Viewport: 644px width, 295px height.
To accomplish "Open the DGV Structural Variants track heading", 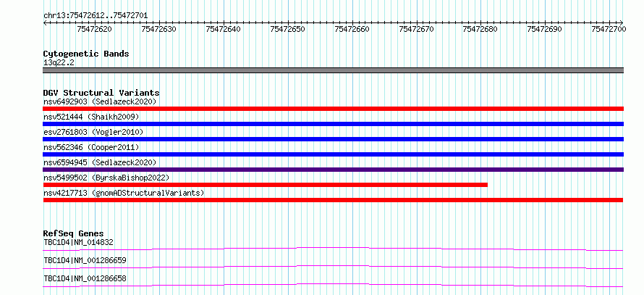I will (101, 93).
